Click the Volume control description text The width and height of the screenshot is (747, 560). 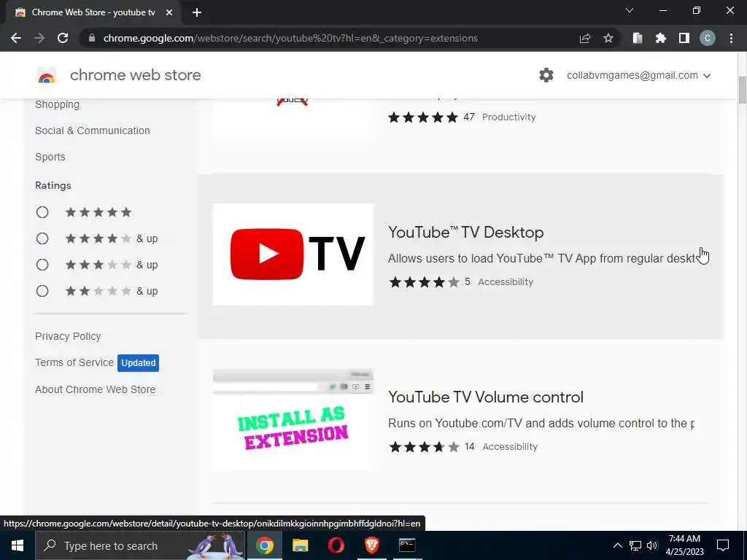(x=541, y=423)
